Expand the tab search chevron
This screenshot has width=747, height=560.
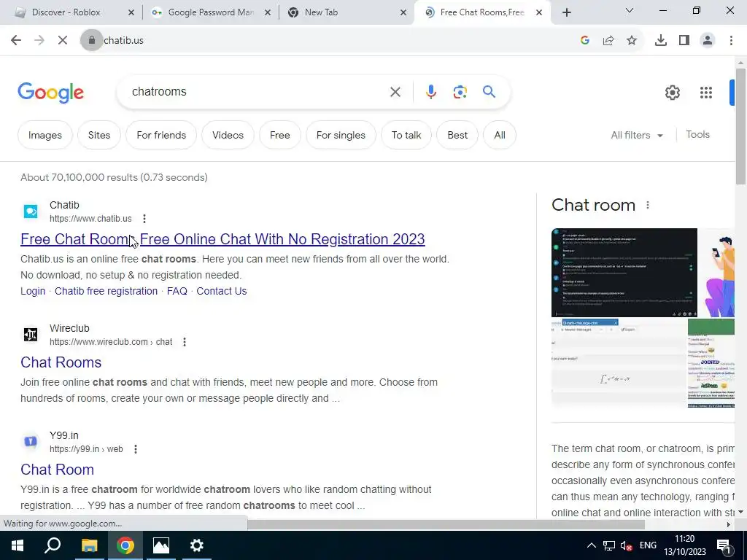click(630, 10)
